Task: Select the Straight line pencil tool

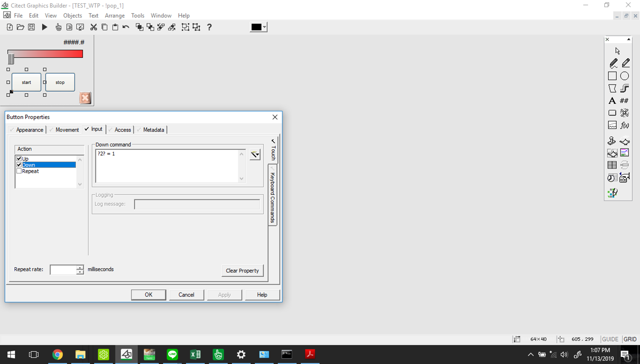Action: 625,63
